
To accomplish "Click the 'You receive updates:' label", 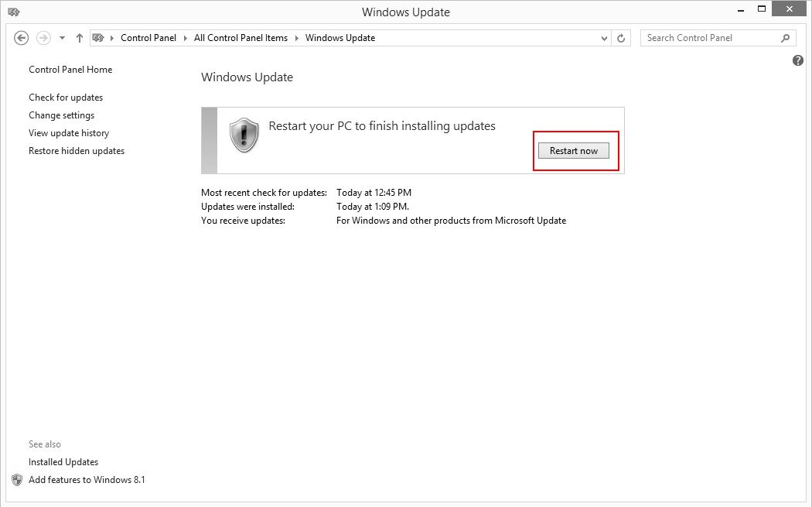I will (243, 221).
